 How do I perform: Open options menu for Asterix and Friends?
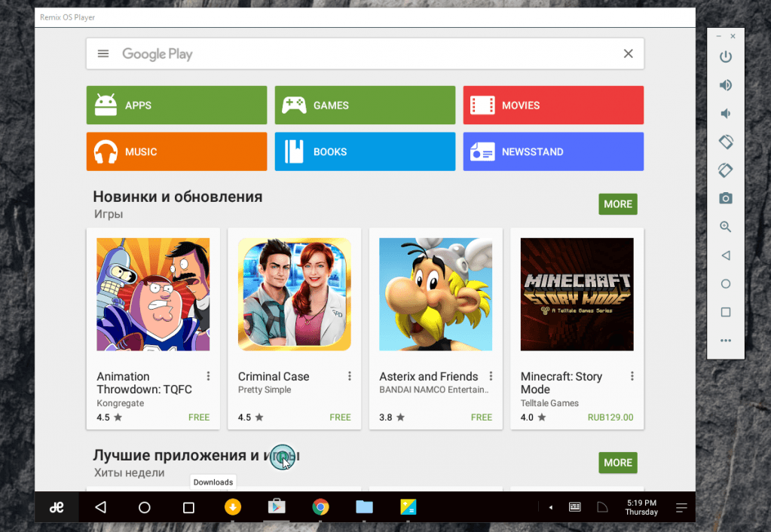(x=491, y=376)
